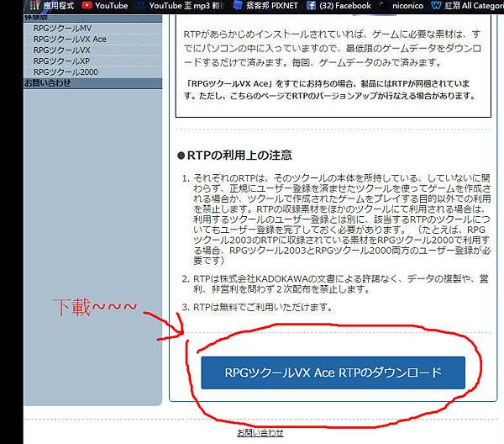Click the note starting 3. RTPは無料で
The height and width of the screenshot is (444, 504).
click(x=258, y=307)
